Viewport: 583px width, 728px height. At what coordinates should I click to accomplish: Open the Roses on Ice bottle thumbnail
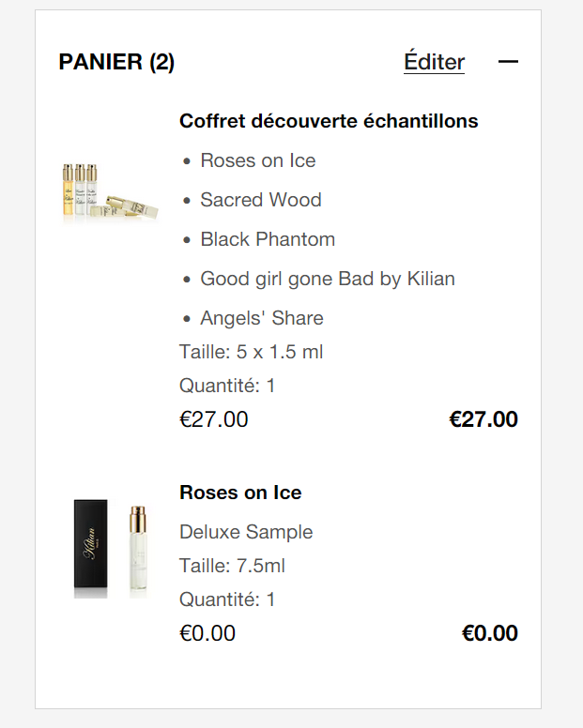[110, 548]
